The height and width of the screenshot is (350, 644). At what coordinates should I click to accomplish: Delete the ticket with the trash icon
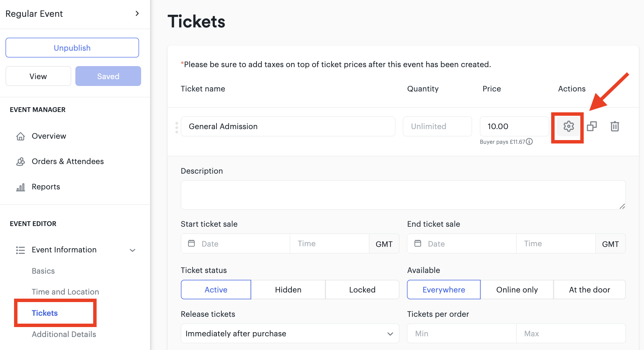click(x=615, y=126)
